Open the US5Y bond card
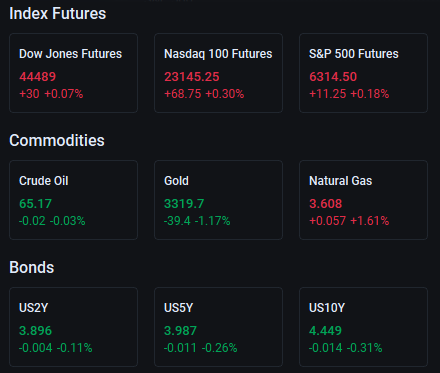The width and height of the screenshot is (440, 373). point(218,327)
